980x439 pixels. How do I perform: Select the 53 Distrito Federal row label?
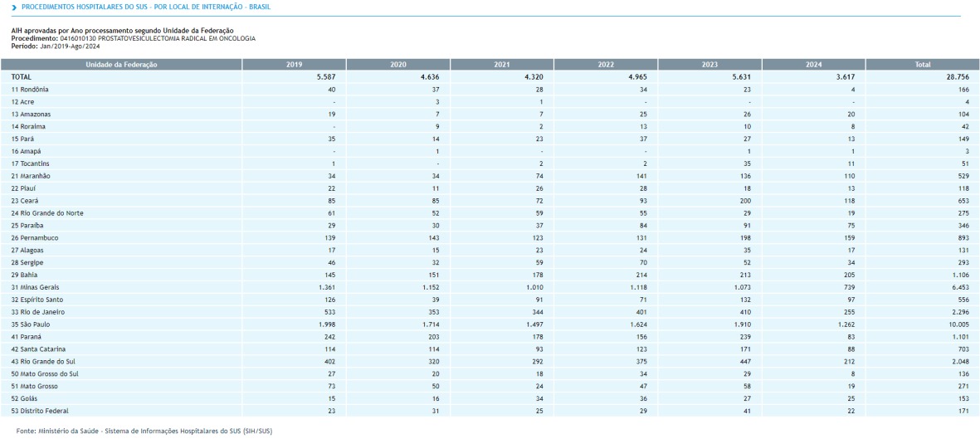[x=39, y=411]
